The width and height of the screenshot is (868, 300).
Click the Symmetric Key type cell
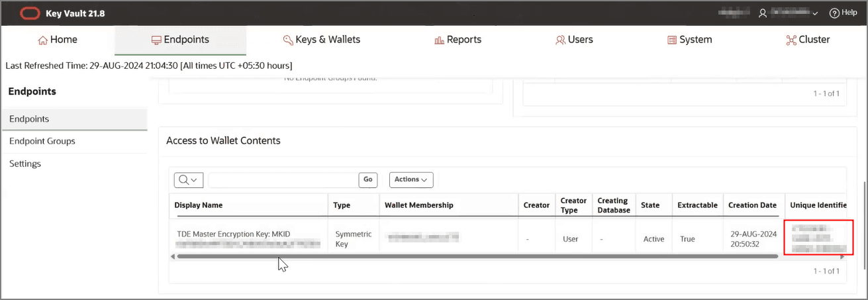(x=354, y=239)
